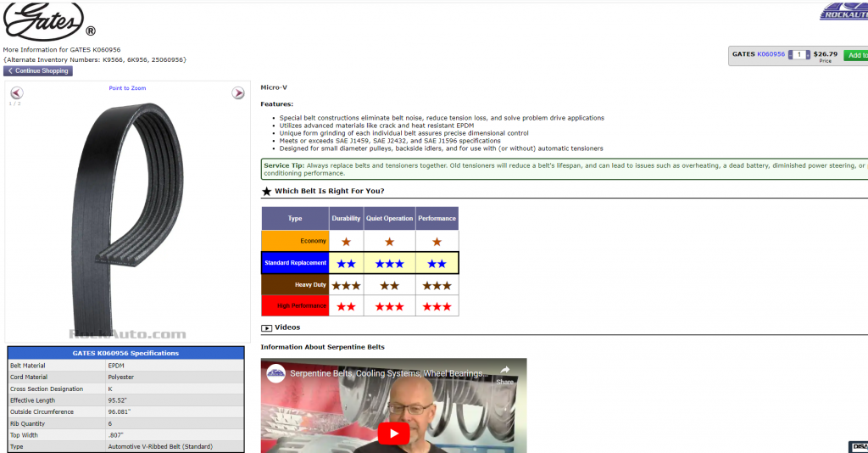Click the Point to Zoom text
Image resolution: width=868 pixels, height=453 pixels.
pyautogui.click(x=127, y=88)
